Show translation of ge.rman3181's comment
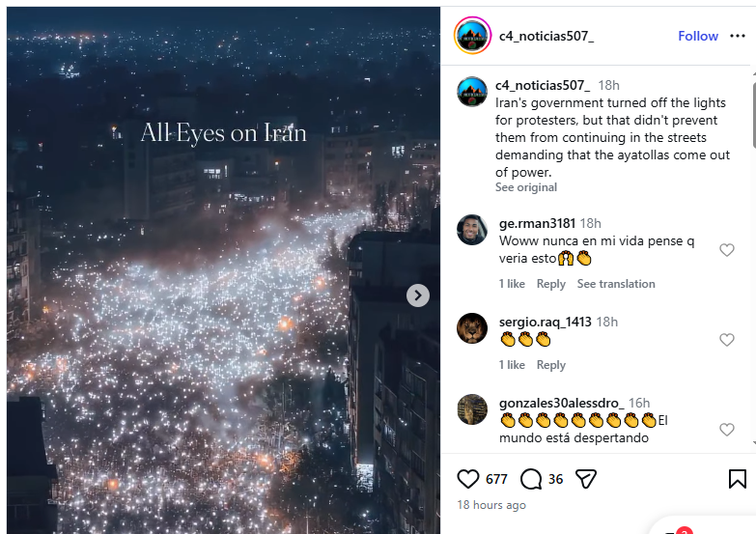 (616, 284)
